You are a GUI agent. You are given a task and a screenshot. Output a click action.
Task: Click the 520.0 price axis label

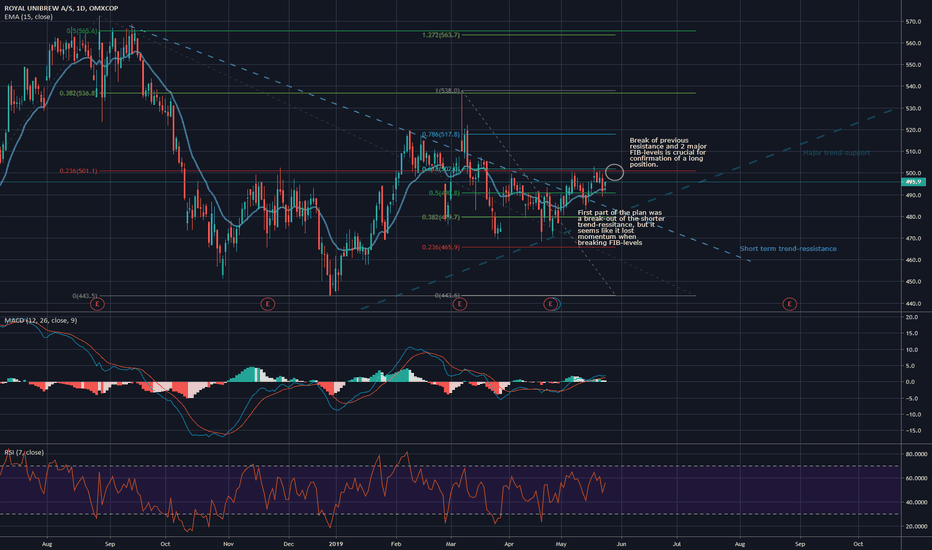click(913, 130)
